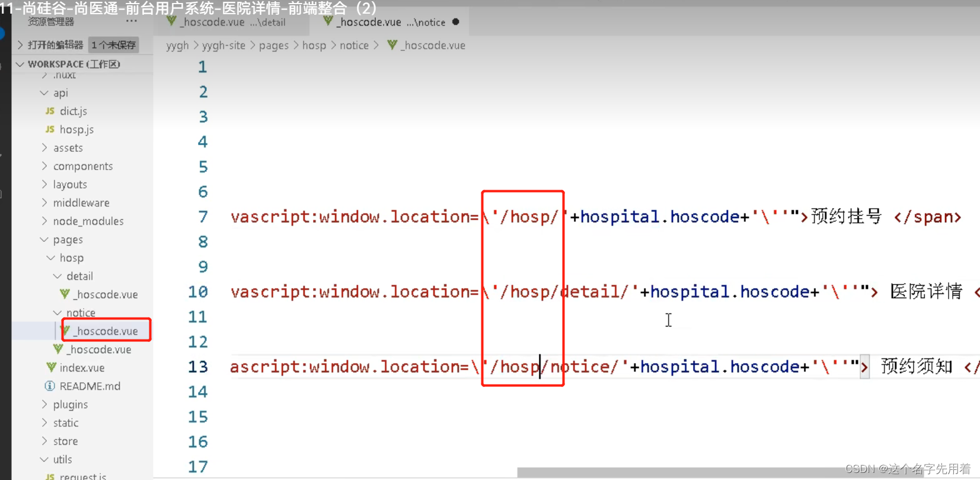This screenshot has width=980, height=480.
Task: Collapse the utils folder
Action: click(44, 459)
